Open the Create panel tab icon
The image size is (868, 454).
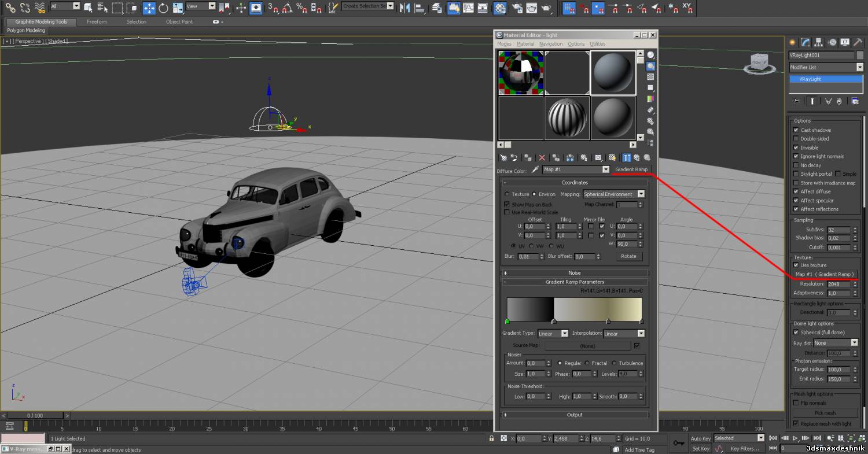(793, 42)
